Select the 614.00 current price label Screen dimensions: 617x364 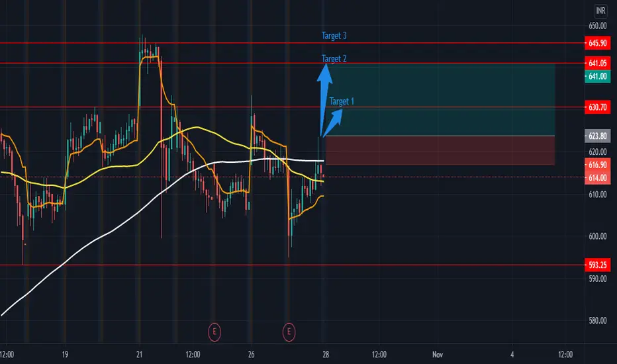point(597,178)
